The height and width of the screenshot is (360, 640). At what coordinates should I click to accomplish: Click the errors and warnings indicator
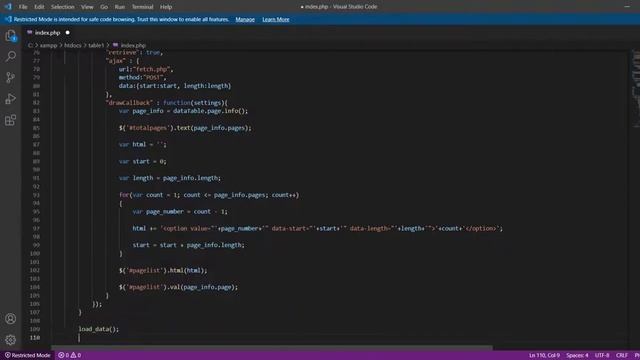[69, 356]
